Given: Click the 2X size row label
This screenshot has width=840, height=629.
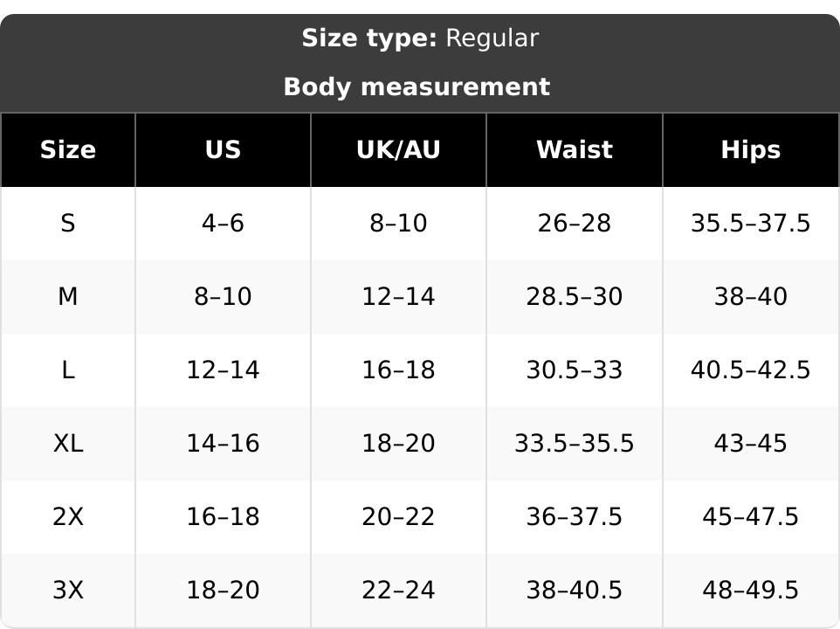Looking at the screenshot, I should click(68, 517).
